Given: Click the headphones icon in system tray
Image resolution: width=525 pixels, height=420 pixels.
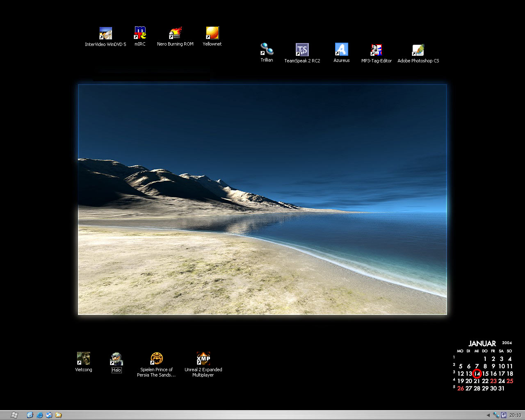Looking at the screenshot, I should coord(504,415).
